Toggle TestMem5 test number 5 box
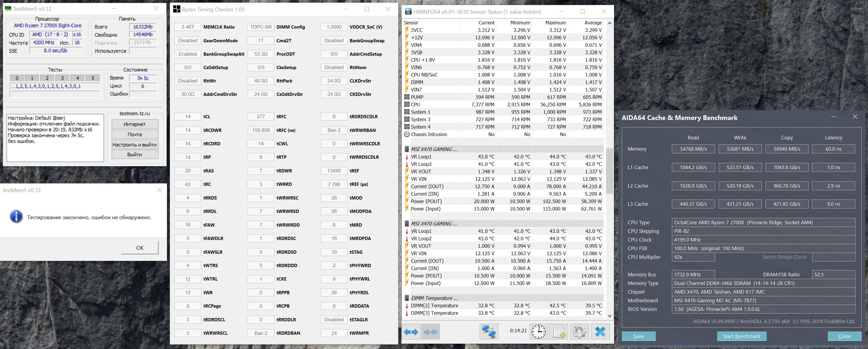Screen dimensions: 868x349 [93, 78]
